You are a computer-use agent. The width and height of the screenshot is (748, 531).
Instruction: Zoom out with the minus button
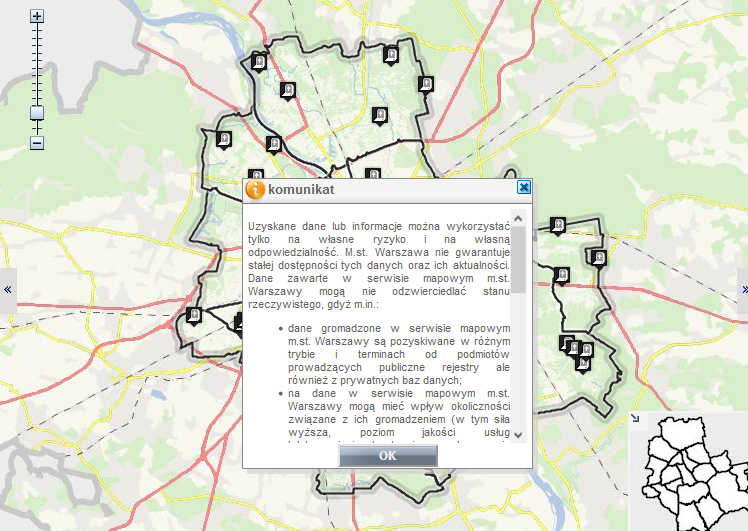click(37, 143)
